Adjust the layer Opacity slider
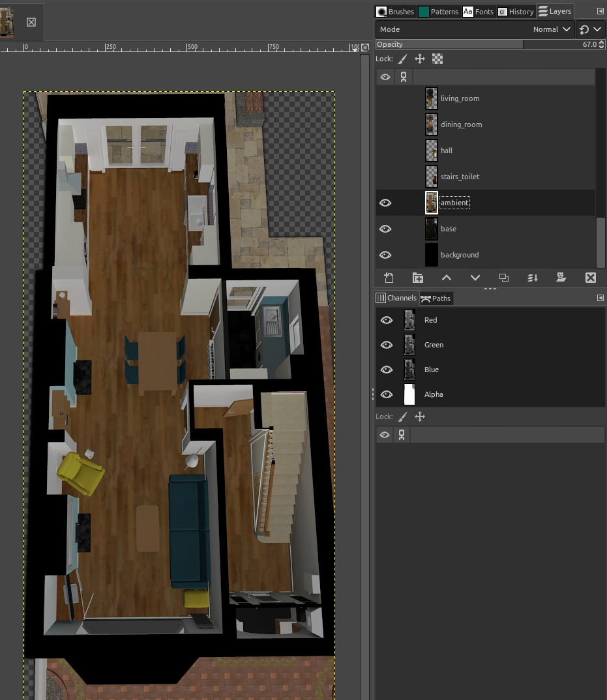The width and height of the screenshot is (607, 700). pos(456,44)
